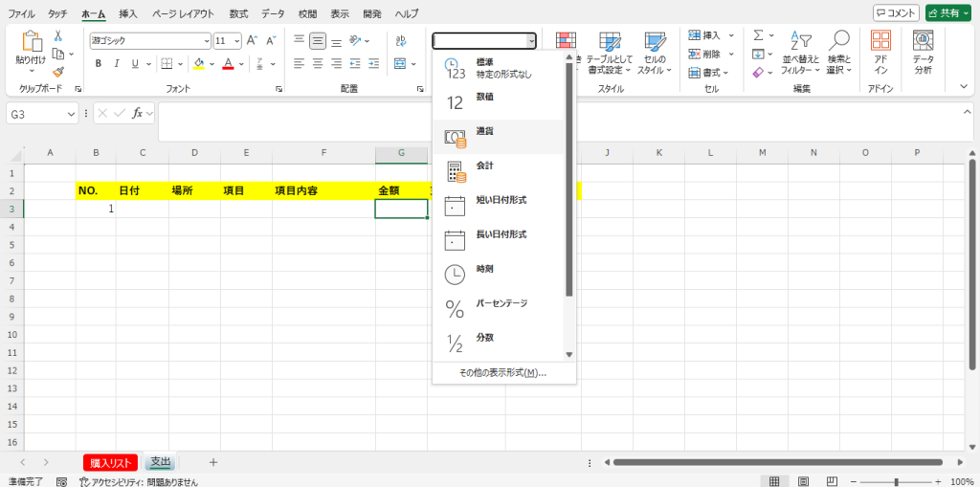This screenshot has width=980, height=487.
Task: Open その他の表示形式 more formats link
Action: point(502,372)
